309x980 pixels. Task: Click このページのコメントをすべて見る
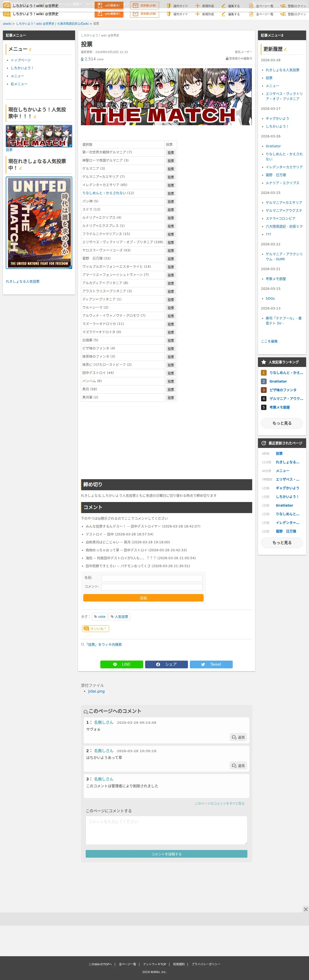219,803
